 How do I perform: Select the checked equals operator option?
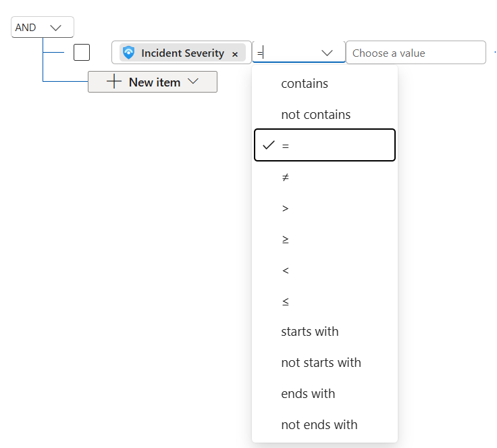tap(324, 145)
